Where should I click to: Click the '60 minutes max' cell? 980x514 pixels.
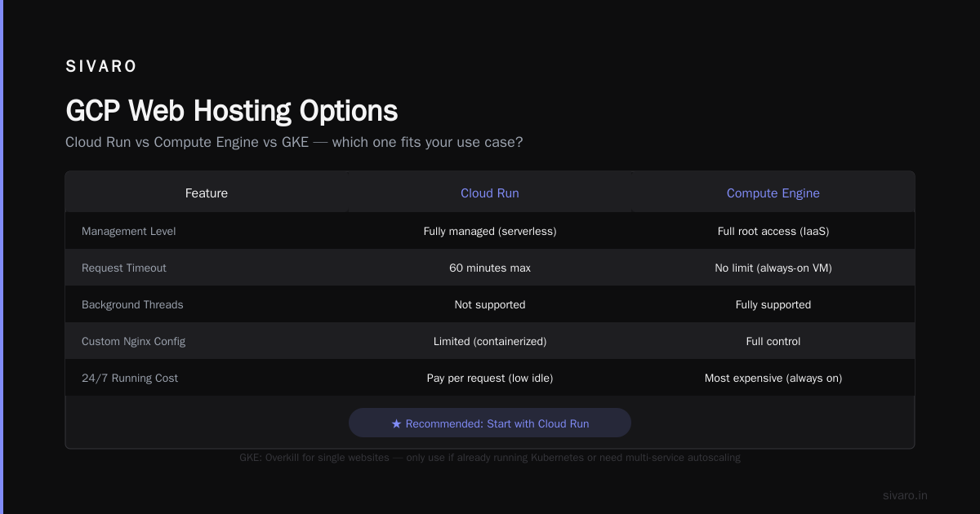(x=490, y=268)
